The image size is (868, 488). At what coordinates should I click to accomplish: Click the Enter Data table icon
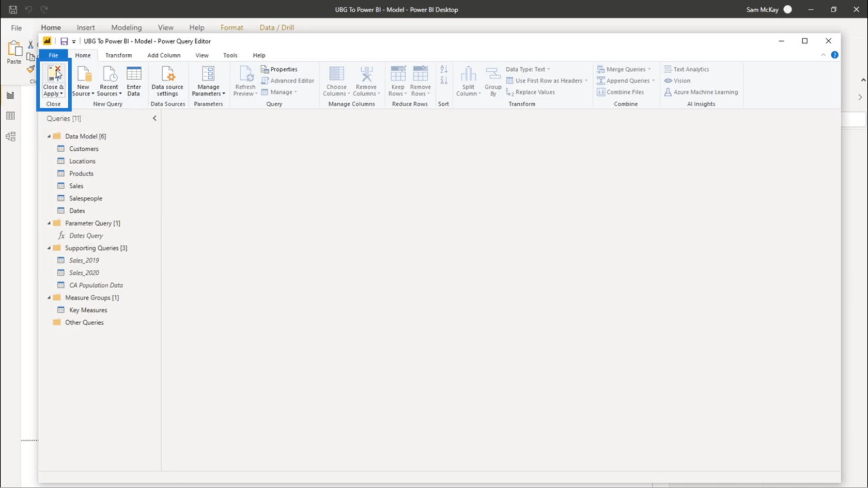pos(134,74)
